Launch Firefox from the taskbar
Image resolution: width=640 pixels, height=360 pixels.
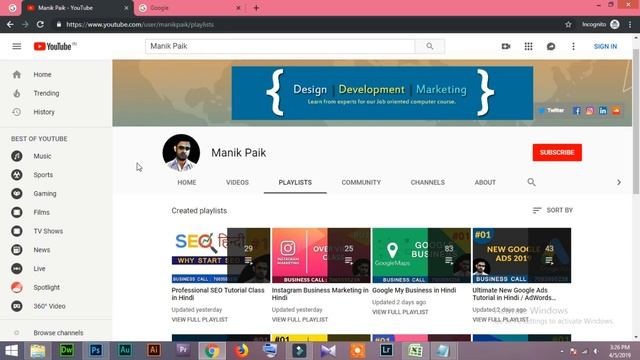click(241, 351)
